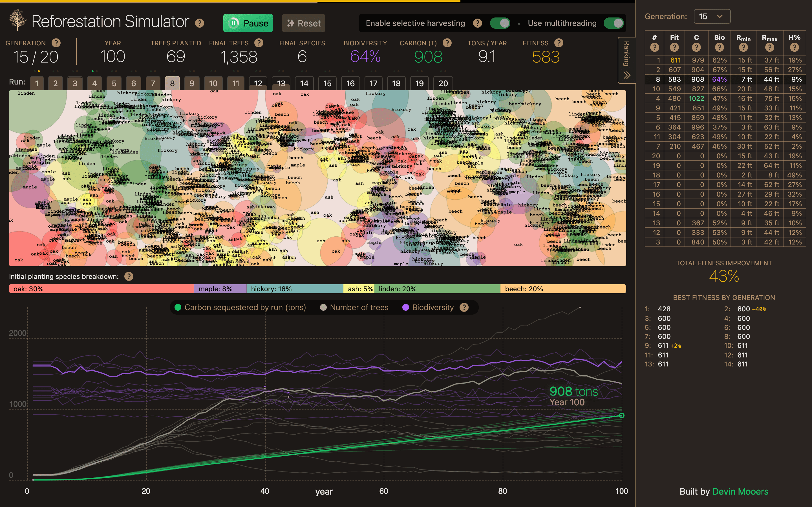This screenshot has height=507, width=812.
Task: Collapse the Ranking side panel
Action: pyautogui.click(x=626, y=60)
